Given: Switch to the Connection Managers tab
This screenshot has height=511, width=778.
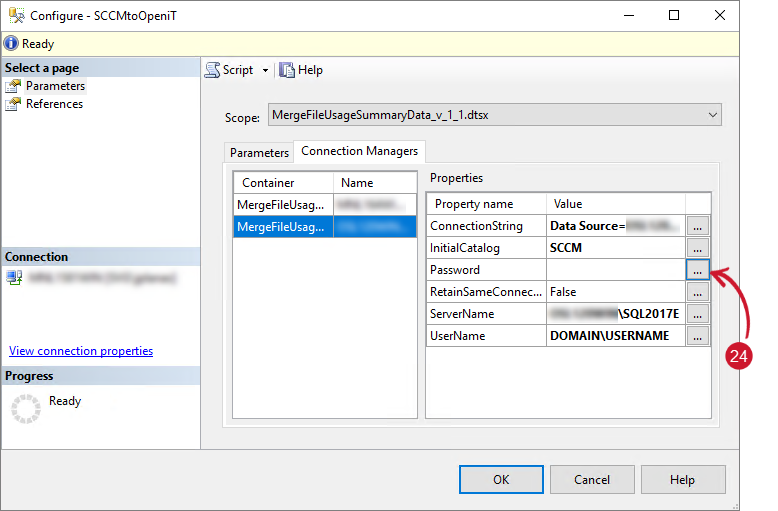Looking at the screenshot, I should point(359,151).
